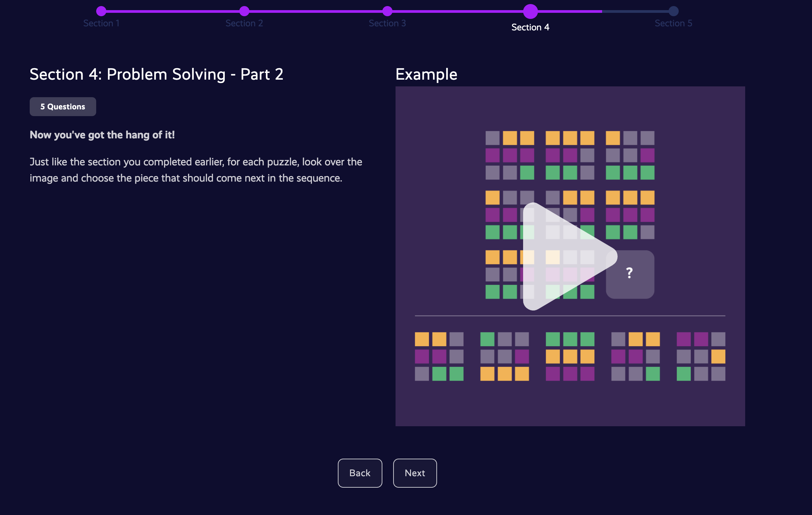The height and width of the screenshot is (515, 812).
Task: Click the question mark placeholder tile
Action: point(630,274)
